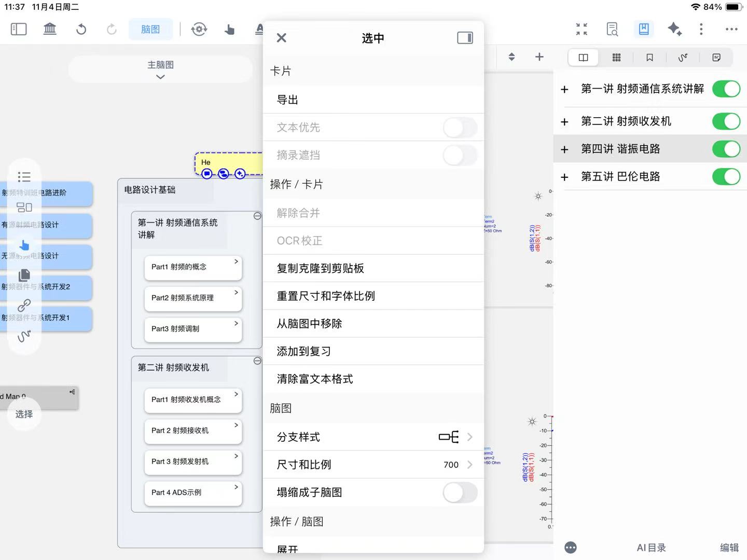The width and height of the screenshot is (747, 560).
Task: Open the 尺寸和比例 settings
Action: (x=374, y=465)
